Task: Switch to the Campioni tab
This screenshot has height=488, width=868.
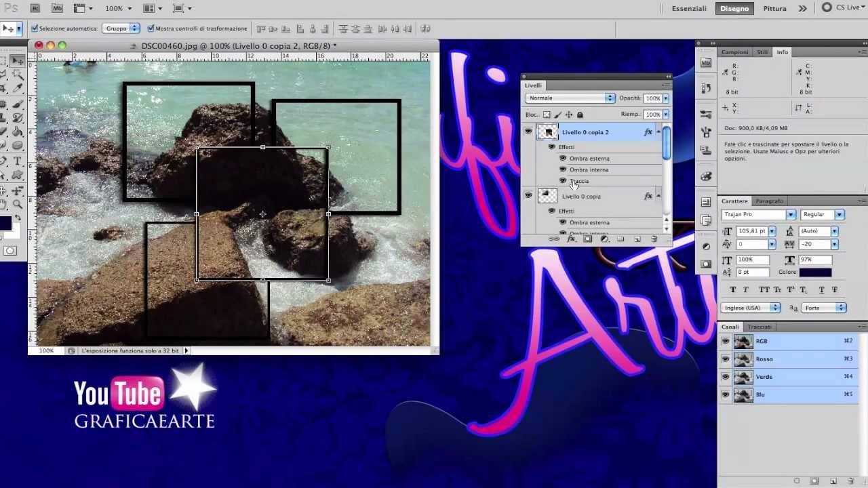Action: point(734,52)
